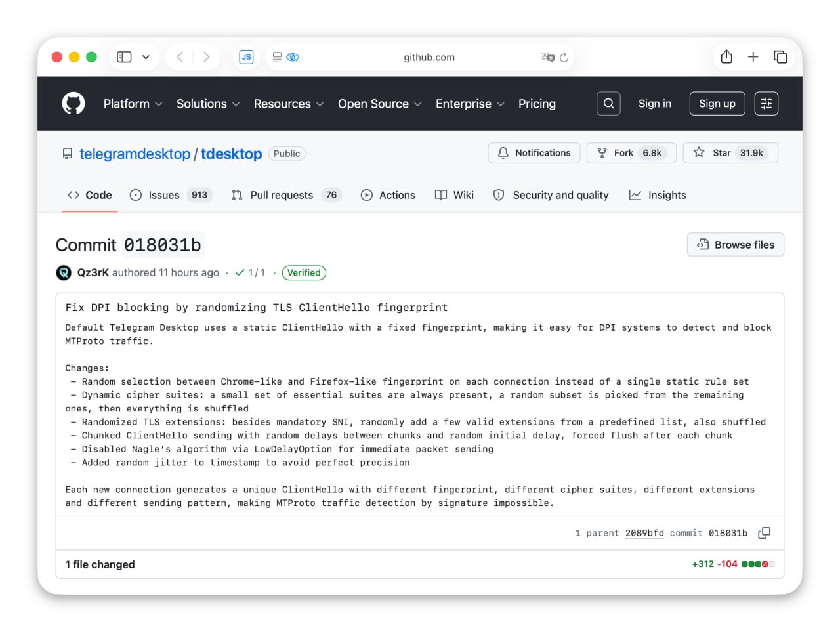840x632 pixels.
Task: Click the diffstat colored squares indicator
Action: coord(758,564)
